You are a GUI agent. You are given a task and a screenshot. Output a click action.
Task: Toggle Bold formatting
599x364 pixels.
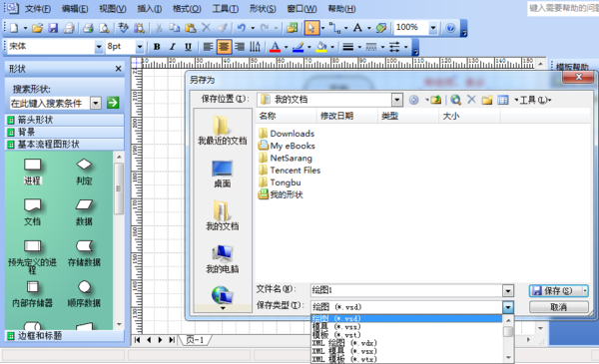[157, 47]
